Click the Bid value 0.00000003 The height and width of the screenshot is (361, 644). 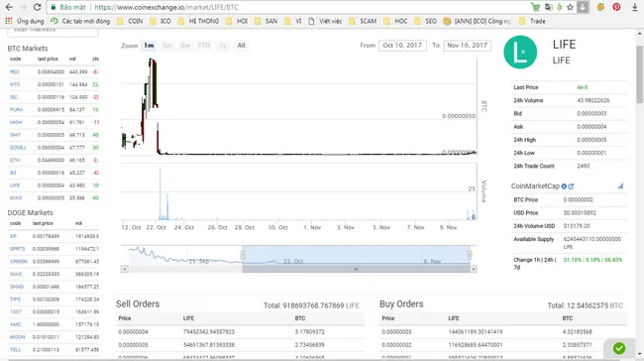(591, 114)
